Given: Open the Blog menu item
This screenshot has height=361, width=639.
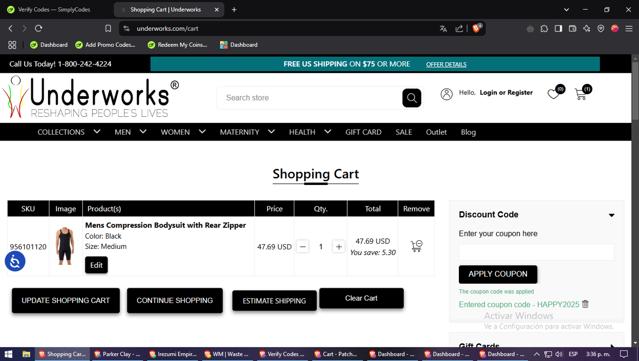Looking at the screenshot, I should (x=468, y=132).
